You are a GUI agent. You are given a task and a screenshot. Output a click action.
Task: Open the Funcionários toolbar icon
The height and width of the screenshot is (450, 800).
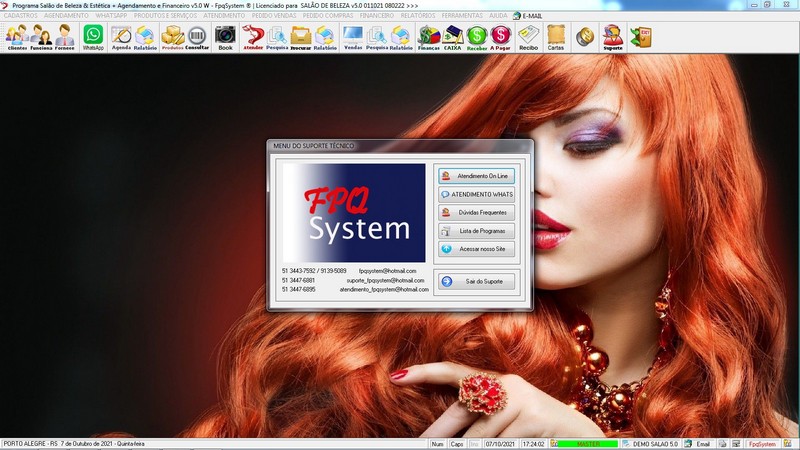point(41,37)
